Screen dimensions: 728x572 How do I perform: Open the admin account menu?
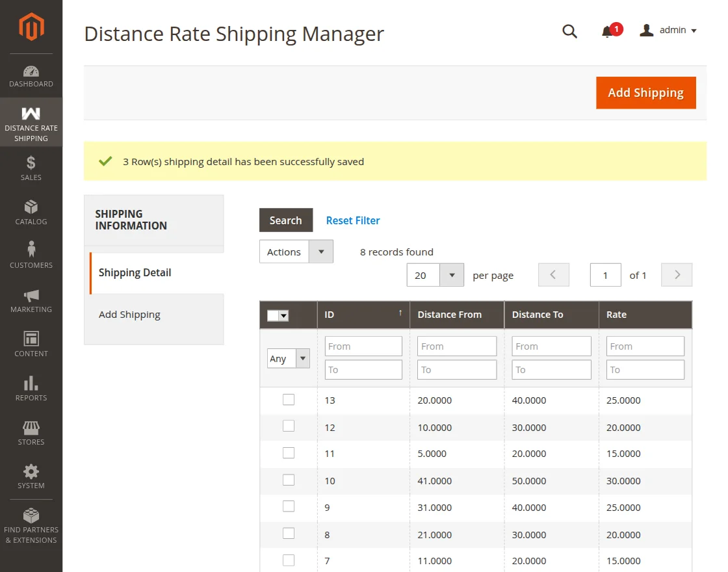pos(668,30)
